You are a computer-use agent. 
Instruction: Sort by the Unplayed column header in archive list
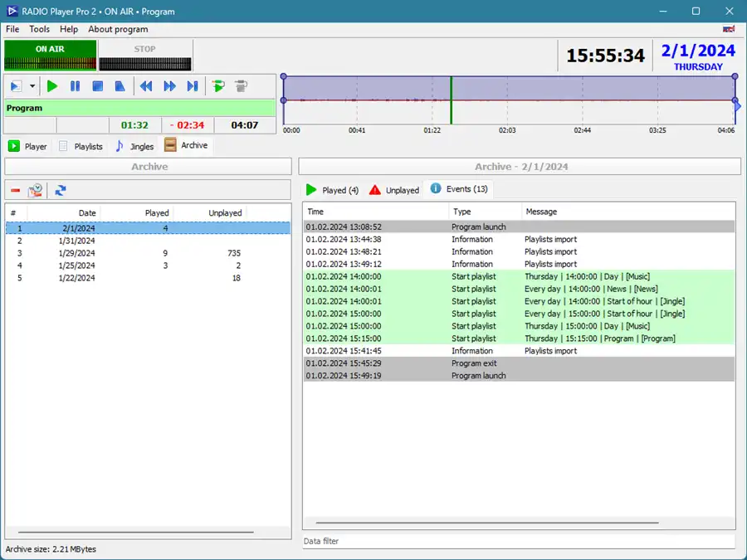210,213
